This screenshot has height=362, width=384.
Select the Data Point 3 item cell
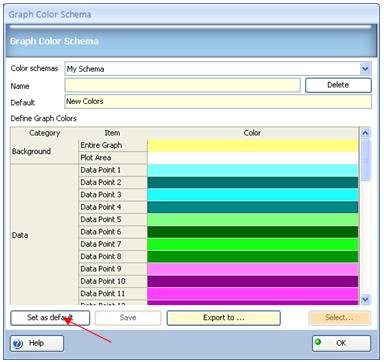[113, 195]
